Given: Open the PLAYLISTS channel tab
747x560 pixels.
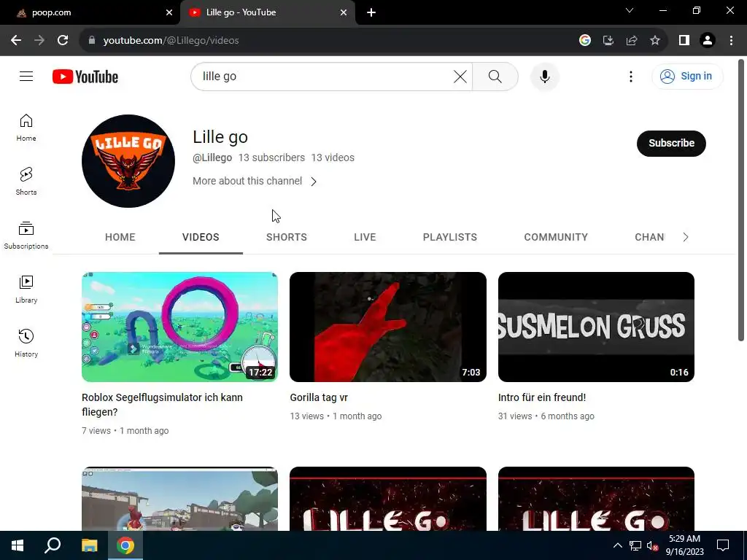Looking at the screenshot, I should (x=449, y=237).
